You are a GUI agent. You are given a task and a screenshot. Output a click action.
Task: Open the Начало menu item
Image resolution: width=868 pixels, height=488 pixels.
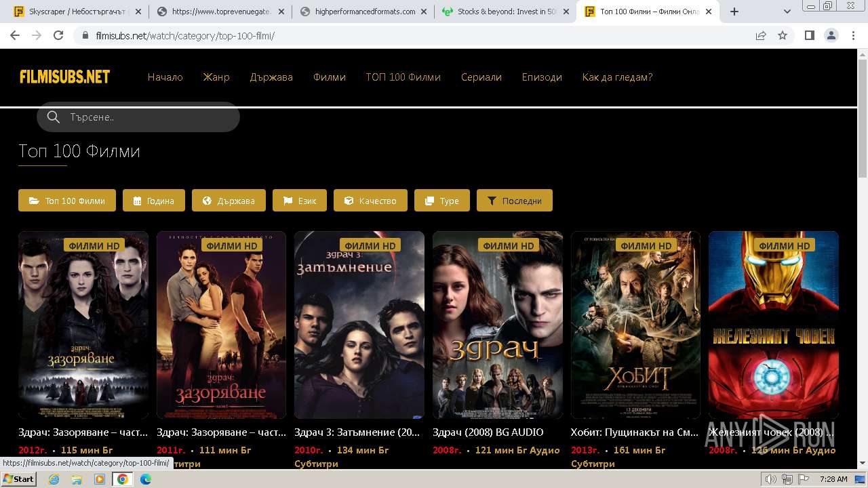[165, 77]
